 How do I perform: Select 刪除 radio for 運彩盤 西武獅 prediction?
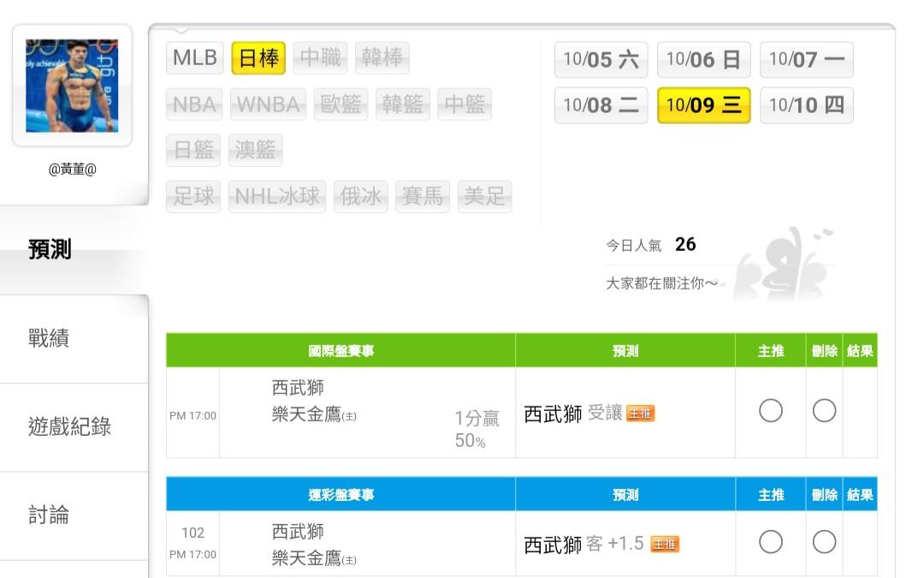click(x=824, y=542)
